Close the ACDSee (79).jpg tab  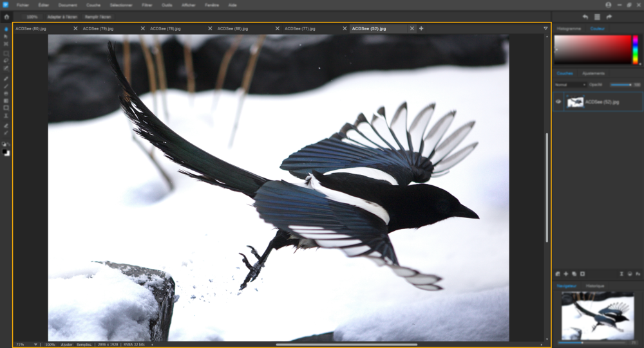point(142,28)
